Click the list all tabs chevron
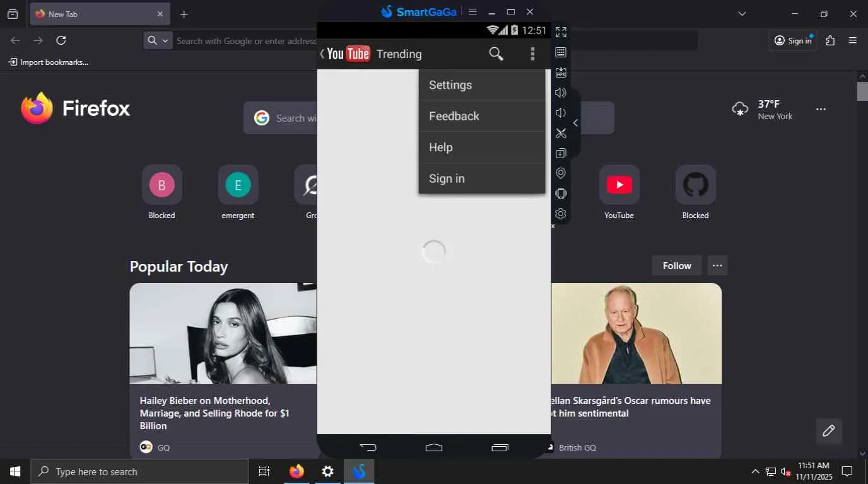Image resolution: width=868 pixels, height=484 pixels. pos(742,14)
